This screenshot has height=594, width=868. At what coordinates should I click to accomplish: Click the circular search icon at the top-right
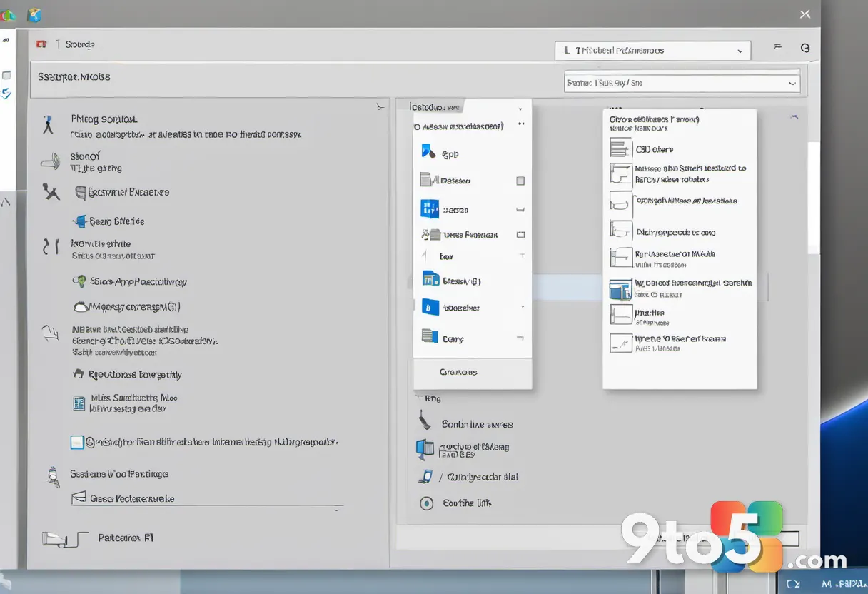coord(805,48)
